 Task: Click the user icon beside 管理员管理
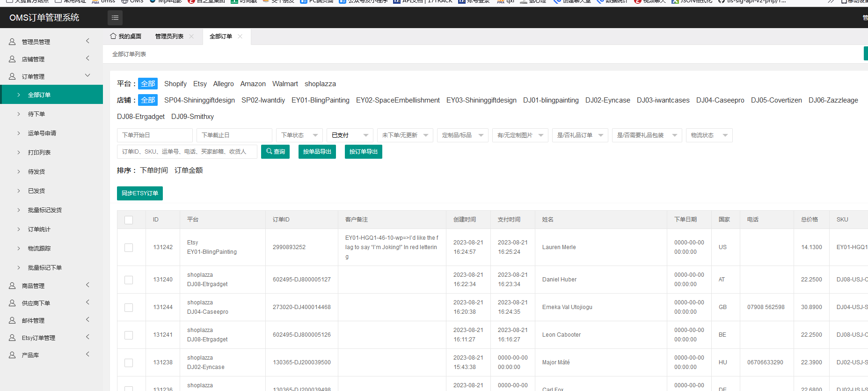coord(12,42)
